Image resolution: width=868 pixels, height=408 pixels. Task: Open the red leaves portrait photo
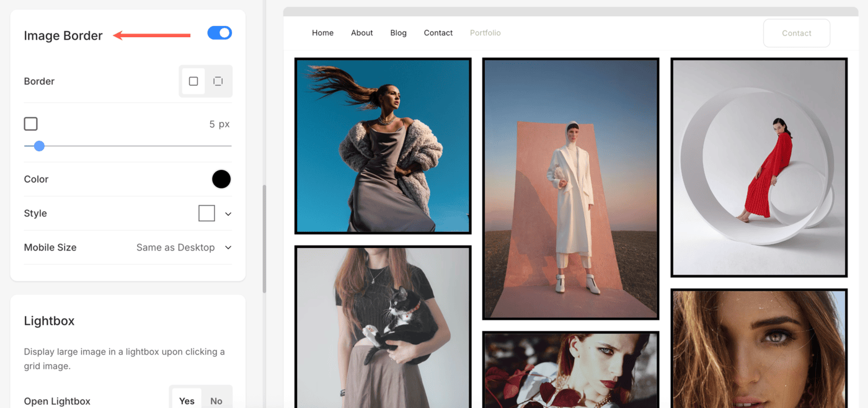(570, 370)
